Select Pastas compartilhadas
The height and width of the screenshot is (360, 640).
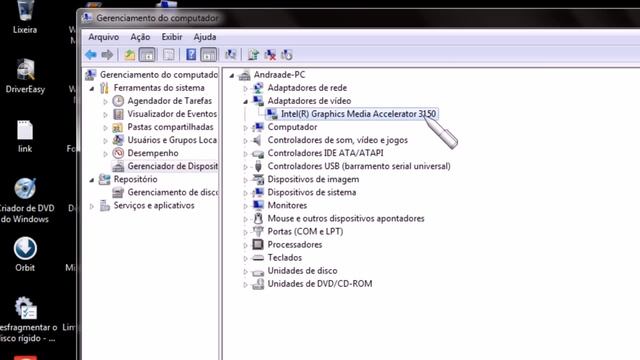(x=170, y=127)
